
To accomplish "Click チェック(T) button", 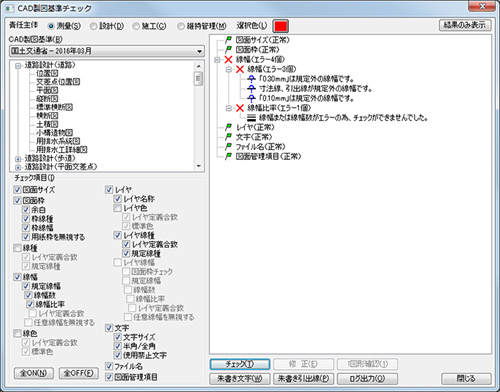I will coord(240,364).
